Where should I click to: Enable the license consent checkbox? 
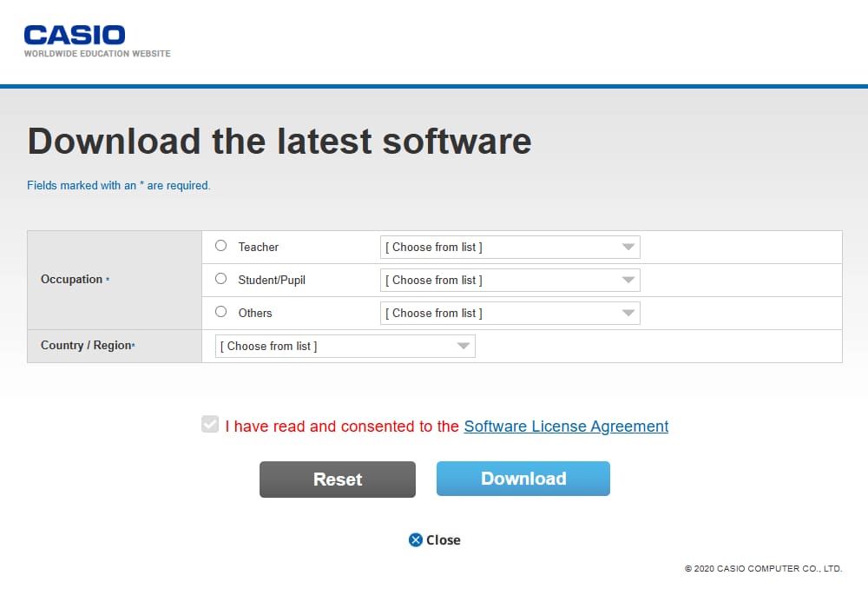pos(209,425)
